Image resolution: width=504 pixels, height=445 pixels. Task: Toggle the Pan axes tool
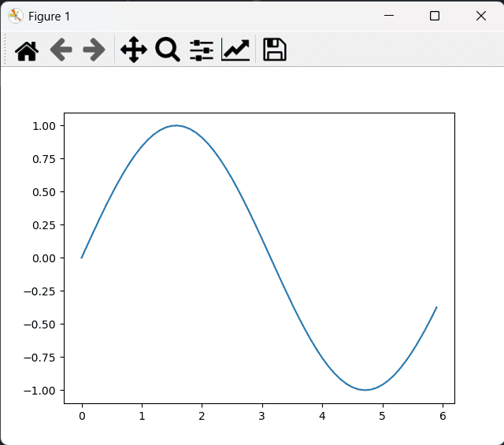[134, 50]
